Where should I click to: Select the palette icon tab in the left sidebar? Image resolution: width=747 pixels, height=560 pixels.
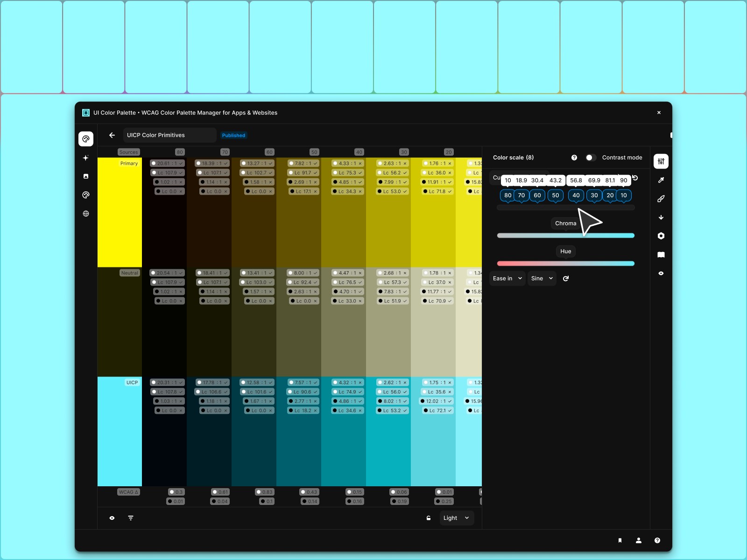pos(86,139)
